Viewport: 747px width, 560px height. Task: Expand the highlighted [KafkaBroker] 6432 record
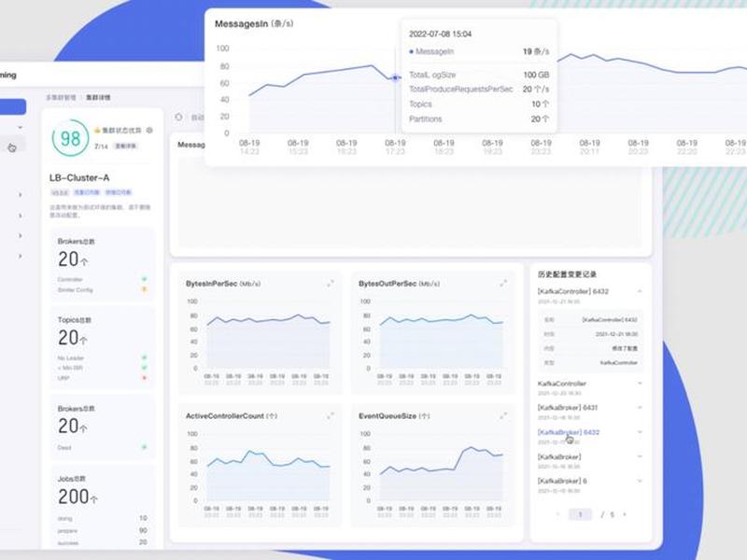pos(640,432)
